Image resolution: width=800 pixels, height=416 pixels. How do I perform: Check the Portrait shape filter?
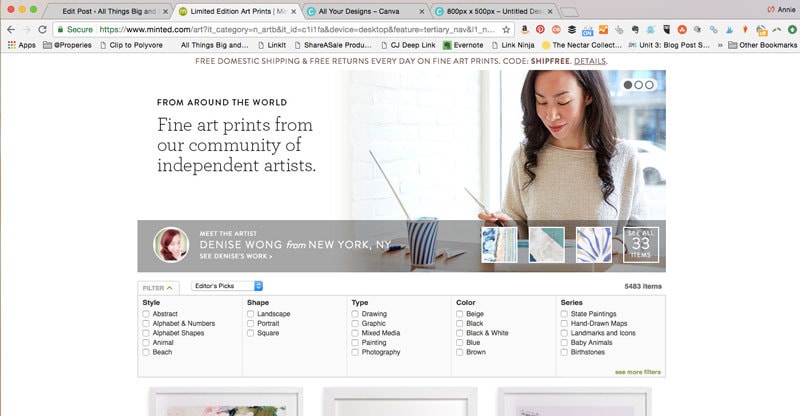[251, 324]
